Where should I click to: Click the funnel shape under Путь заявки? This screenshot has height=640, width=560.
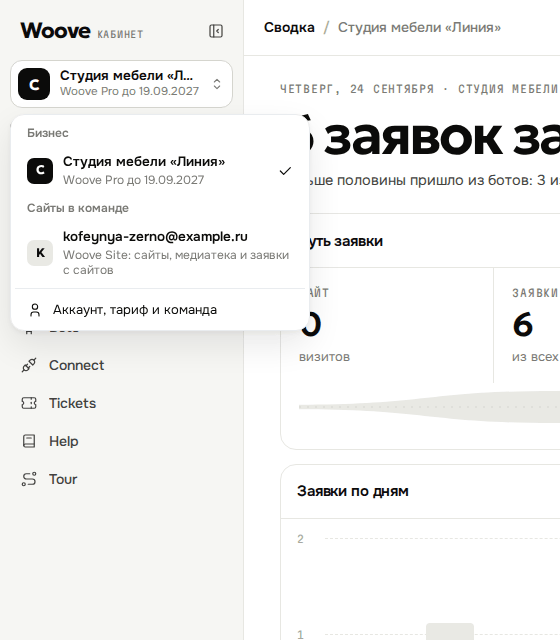pyautogui.click(x=429, y=407)
